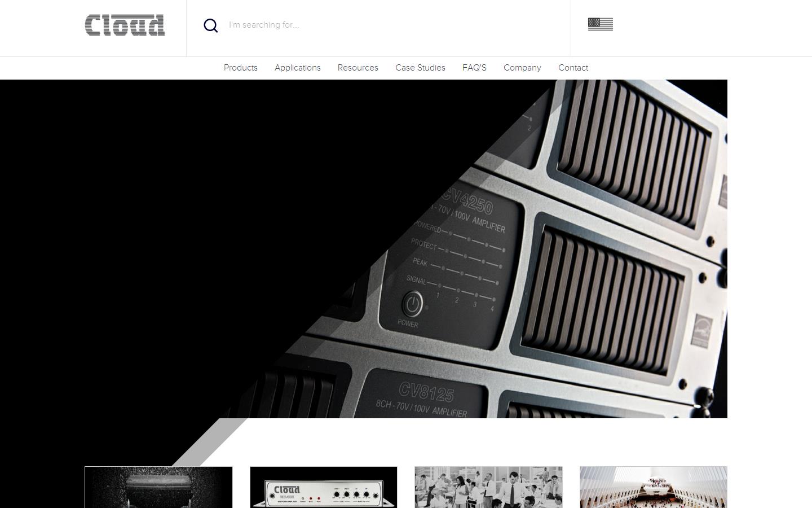
Task: Go to the Contact page
Action: pyautogui.click(x=573, y=68)
